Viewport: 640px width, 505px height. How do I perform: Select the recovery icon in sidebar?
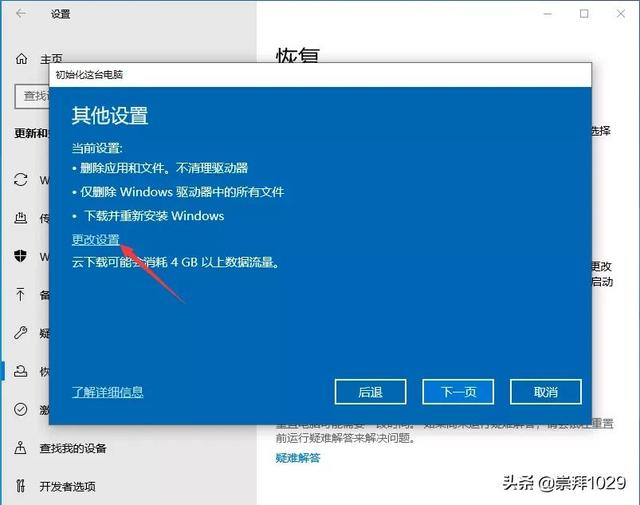click(20, 371)
